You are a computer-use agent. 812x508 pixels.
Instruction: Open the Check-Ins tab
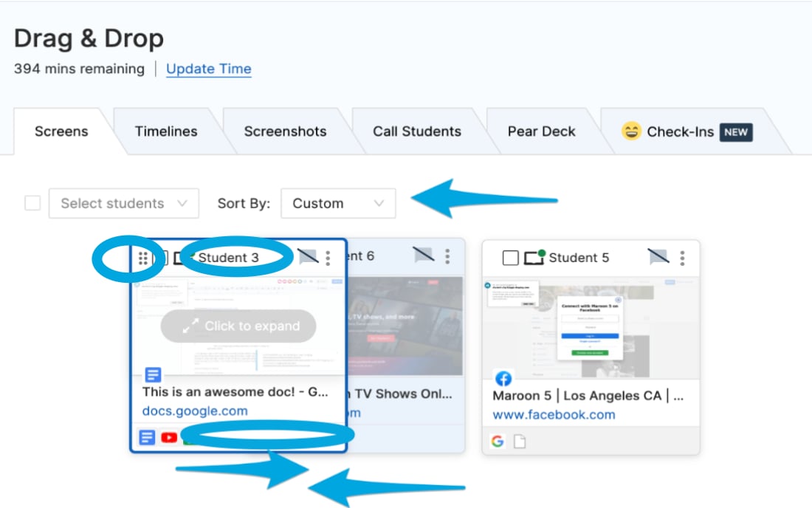tap(687, 131)
